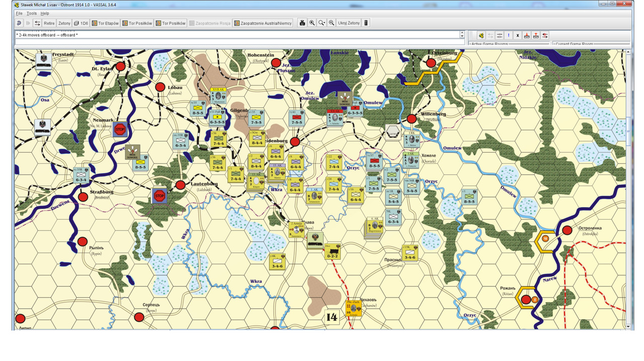Select the orange 12 hex marker near Ostrołęka
This screenshot has width=644, height=361.
click(545, 238)
